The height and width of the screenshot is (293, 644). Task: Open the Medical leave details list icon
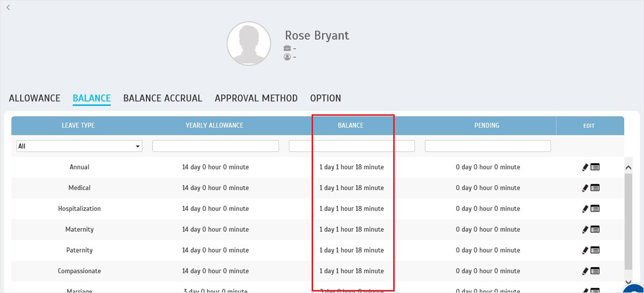[595, 188]
